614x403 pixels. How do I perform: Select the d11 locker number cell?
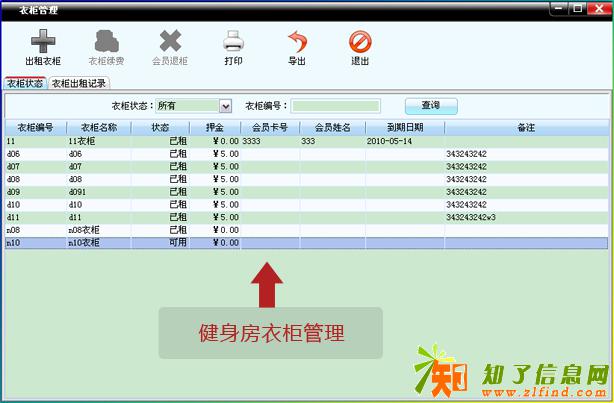pyautogui.click(x=36, y=217)
